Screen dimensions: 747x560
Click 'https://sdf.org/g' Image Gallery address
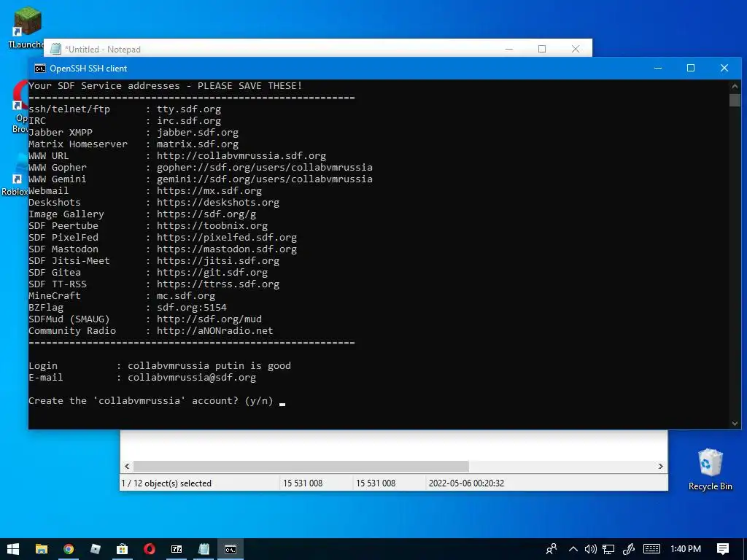(x=206, y=214)
